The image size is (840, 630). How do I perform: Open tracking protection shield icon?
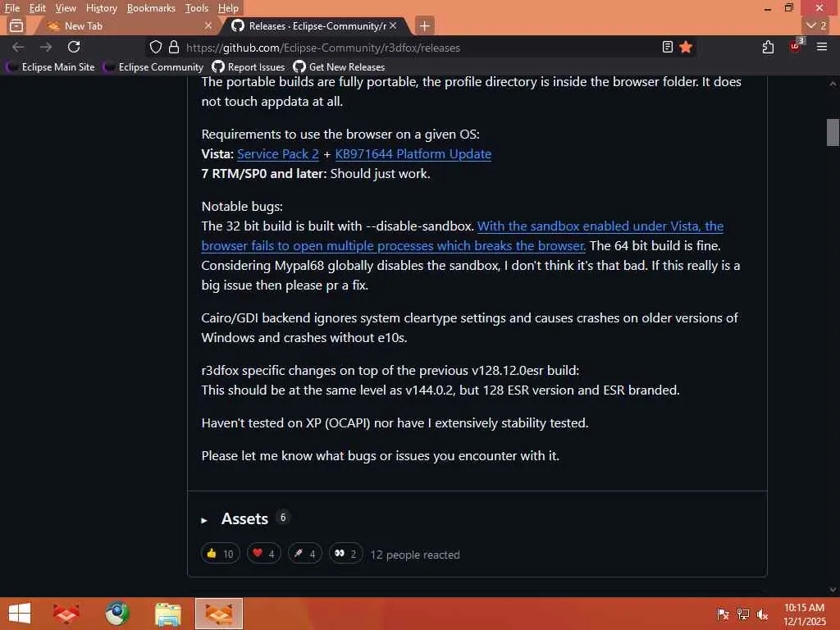click(x=155, y=47)
